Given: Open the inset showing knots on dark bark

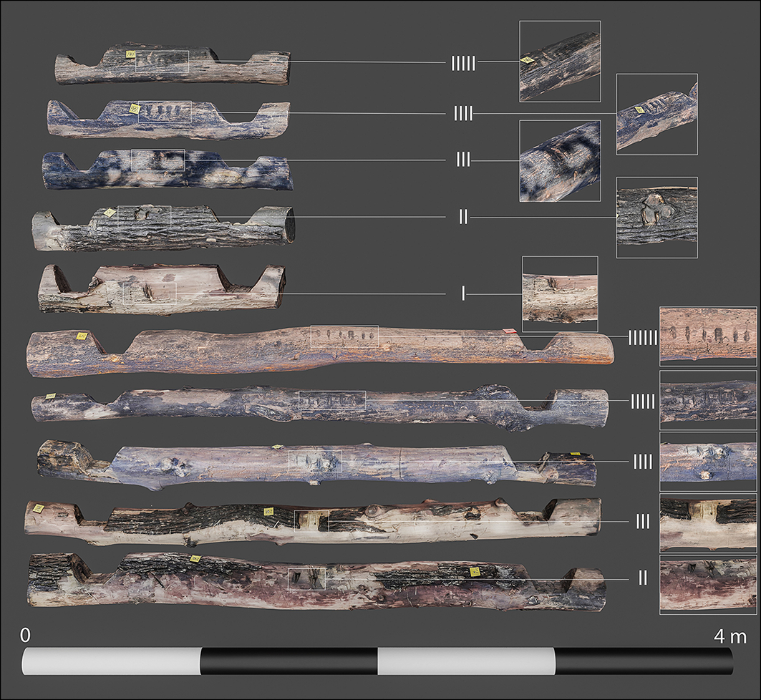Looking at the screenshot, I should (x=657, y=218).
